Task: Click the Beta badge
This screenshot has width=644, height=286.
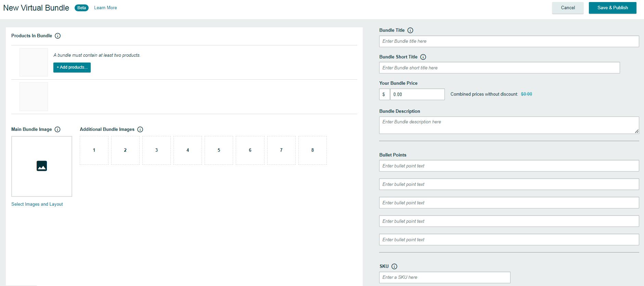Action: coord(81,8)
